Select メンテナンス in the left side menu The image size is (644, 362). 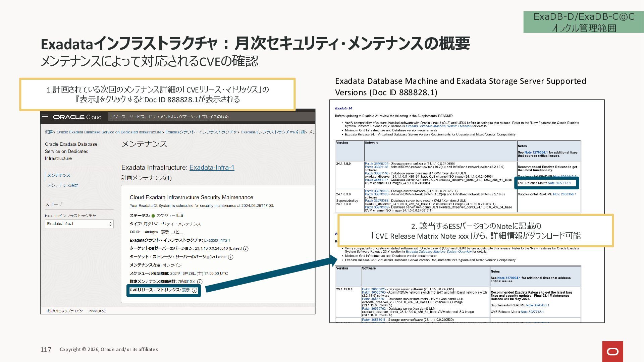point(59,175)
